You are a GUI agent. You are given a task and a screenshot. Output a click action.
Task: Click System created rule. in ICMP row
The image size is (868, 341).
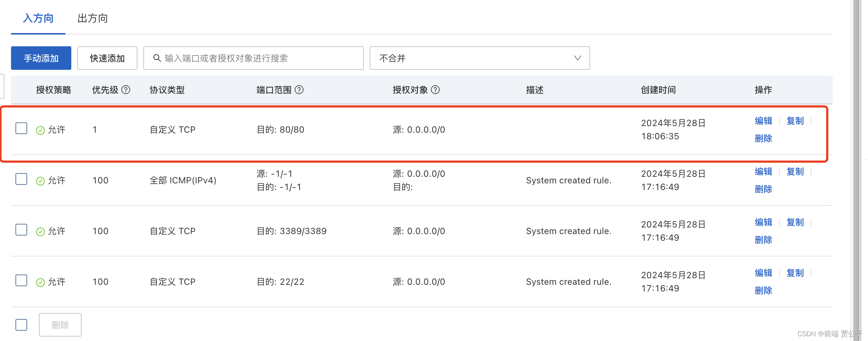(x=569, y=180)
